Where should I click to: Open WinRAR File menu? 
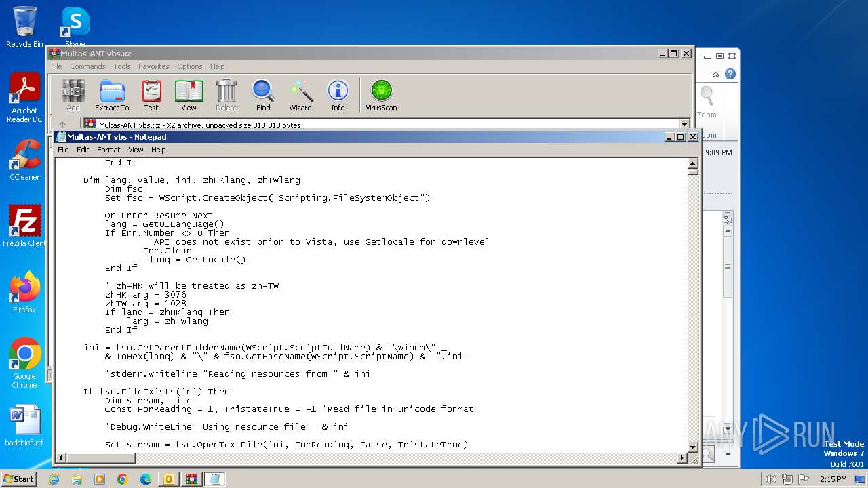56,66
